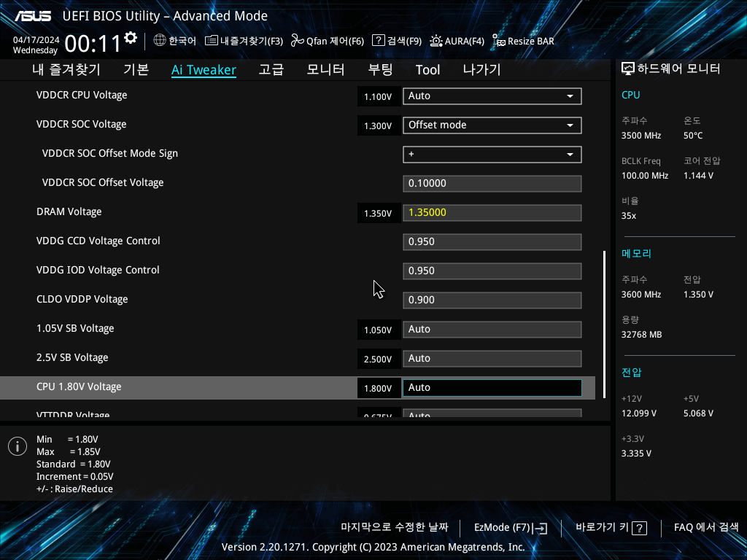
Task: Select the CPU 1.80V Voltage row label
Action: 79,386
